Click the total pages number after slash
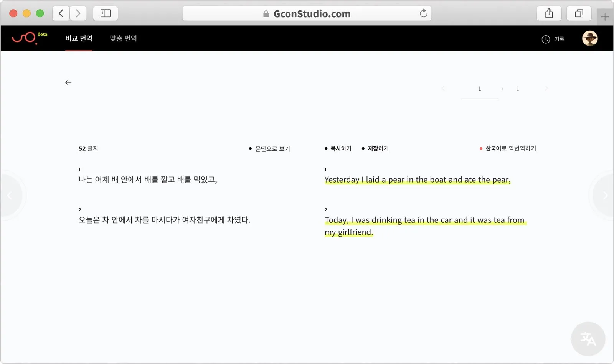 click(518, 89)
